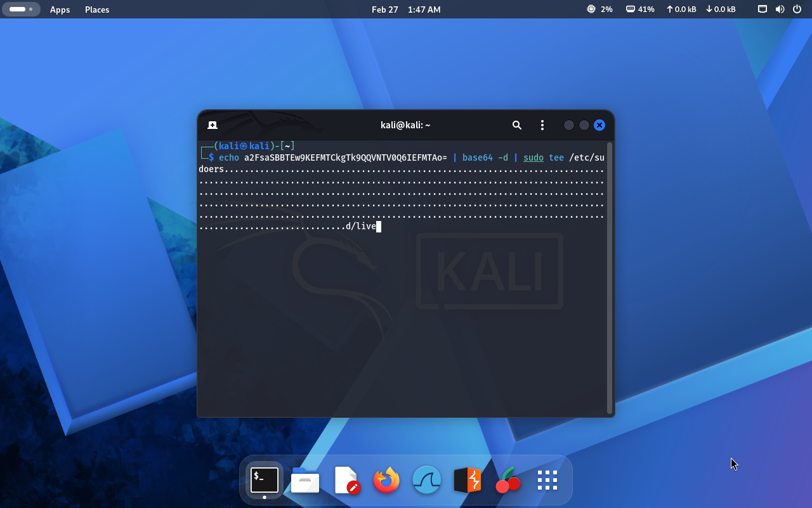Launch the text editor from the dock
The width and height of the screenshot is (812, 508).
click(346, 480)
